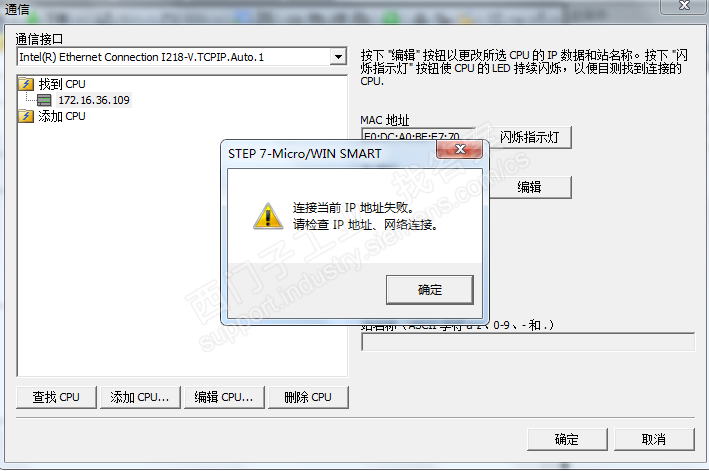The height and width of the screenshot is (471, 709).
Task: Click the 编辑 CPU... button
Action: click(224, 397)
